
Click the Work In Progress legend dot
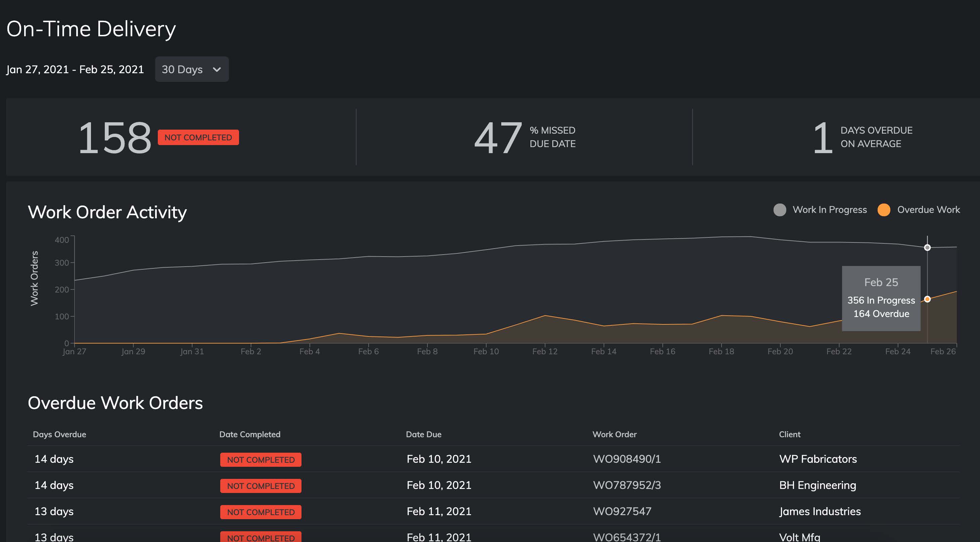[781, 210]
